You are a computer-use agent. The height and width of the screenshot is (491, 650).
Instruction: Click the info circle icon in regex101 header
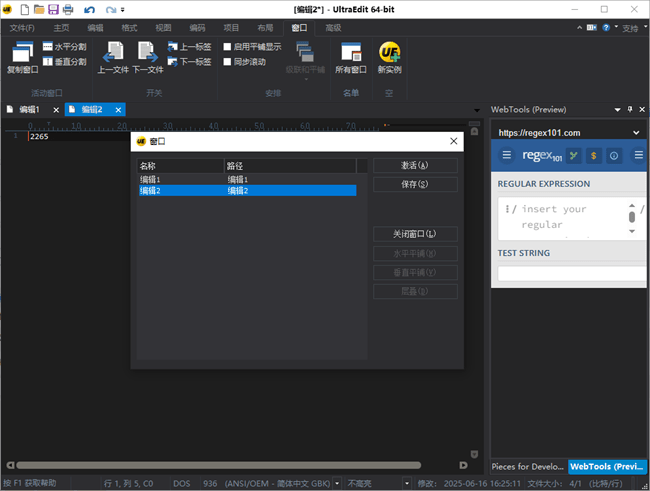point(614,156)
